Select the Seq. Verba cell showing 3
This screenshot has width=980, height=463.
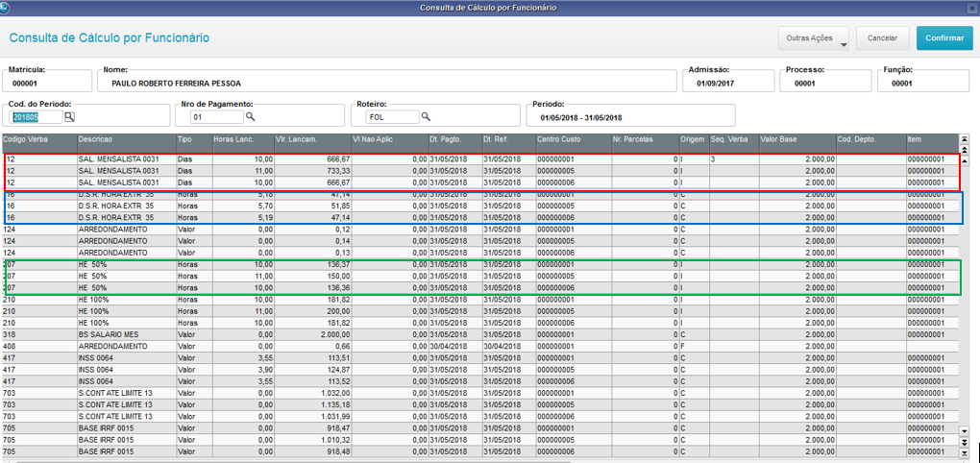(x=734, y=159)
